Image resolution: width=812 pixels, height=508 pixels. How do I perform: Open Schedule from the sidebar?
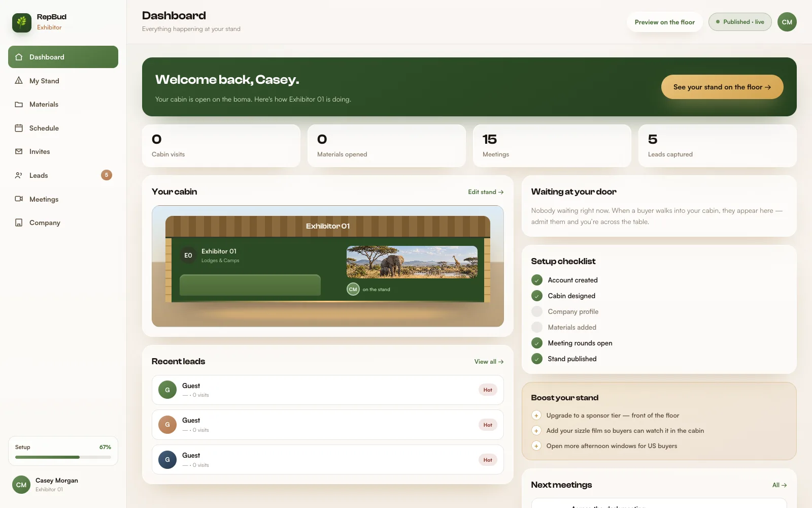[x=63, y=128]
